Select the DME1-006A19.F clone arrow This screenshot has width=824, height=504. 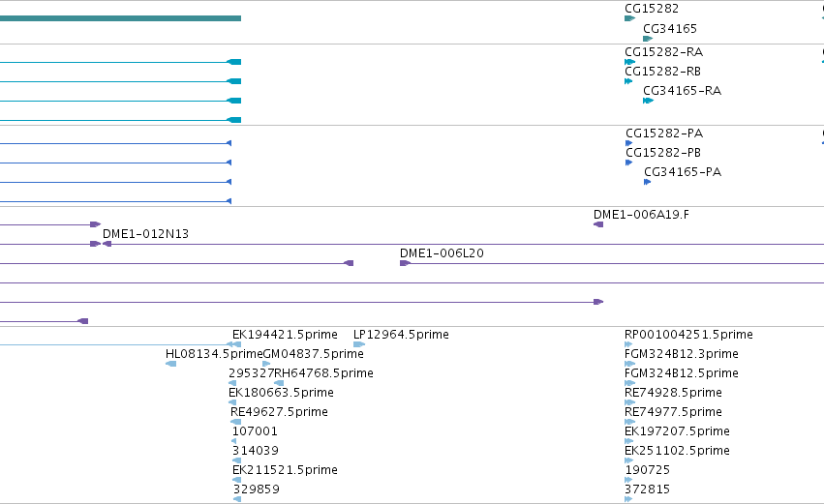point(598,224)
